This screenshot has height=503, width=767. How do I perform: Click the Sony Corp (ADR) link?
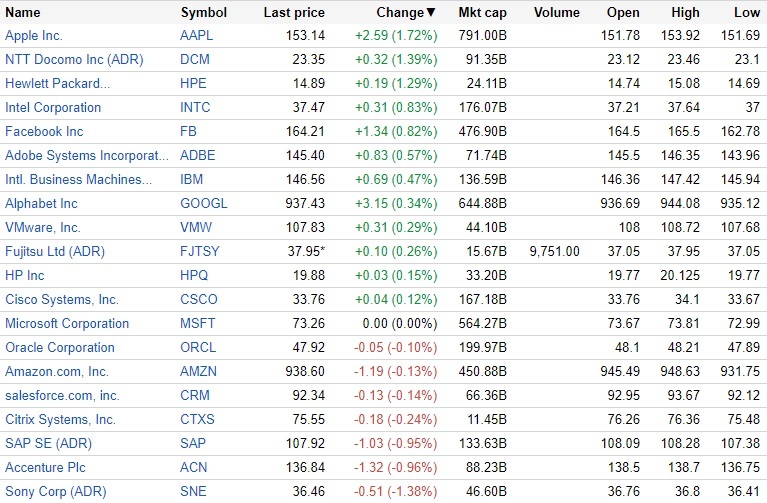(55, 491)
